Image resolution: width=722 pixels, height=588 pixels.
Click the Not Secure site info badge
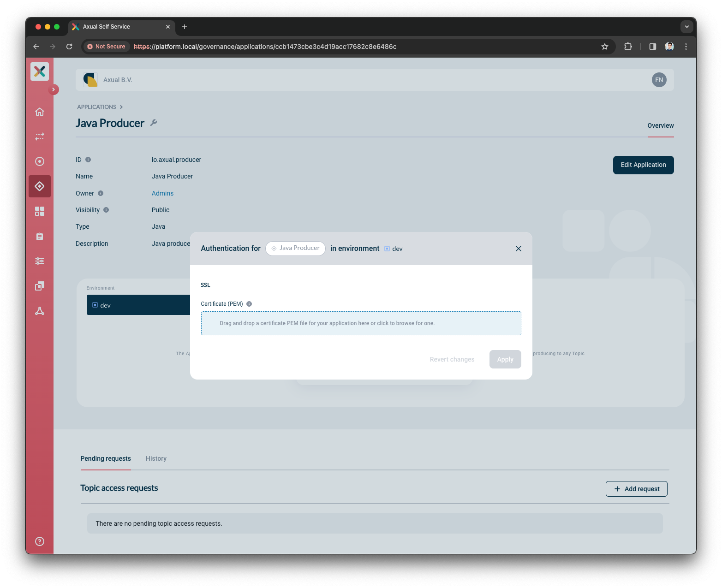(107, 47)
